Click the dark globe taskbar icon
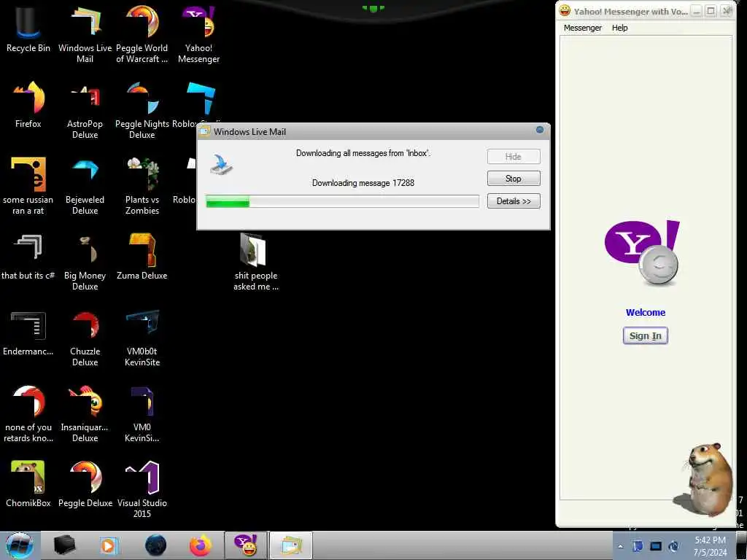 pos(156,545)
